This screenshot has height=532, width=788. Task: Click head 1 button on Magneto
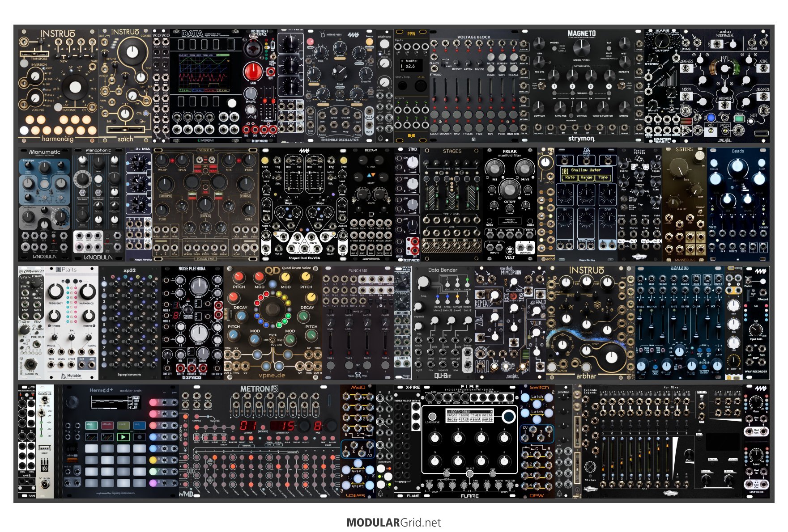point(554,86)
